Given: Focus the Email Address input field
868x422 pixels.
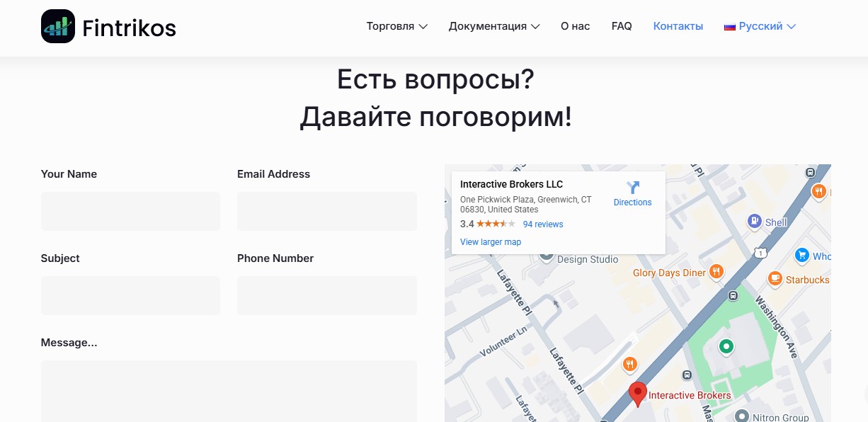Looking at the screenshot, I should point(327,211).
